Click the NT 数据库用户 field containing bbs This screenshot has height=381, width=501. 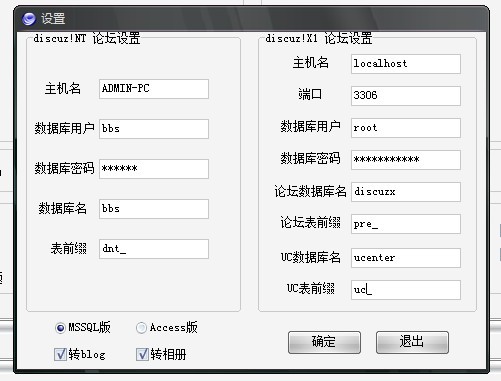point(154,129)
